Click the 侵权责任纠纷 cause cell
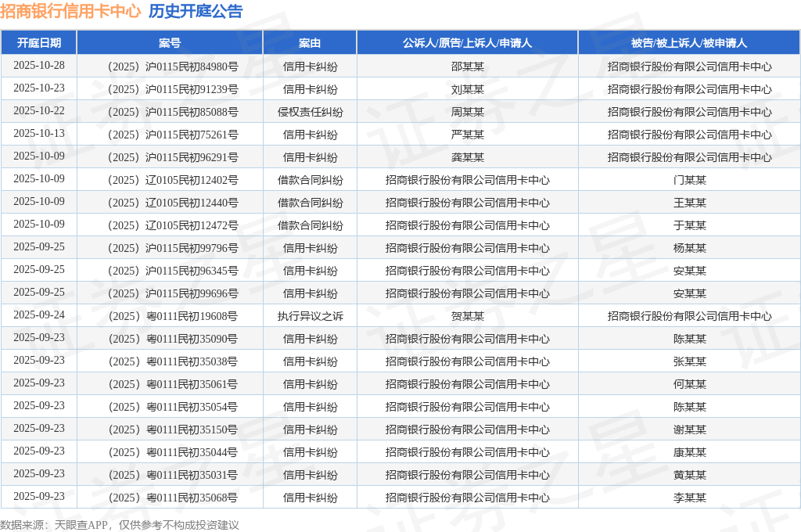Viewport: 801px width, 532px height. click(x=310, y=112)
